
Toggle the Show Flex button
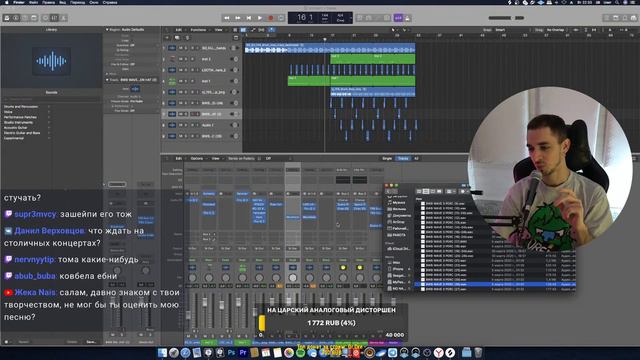pos(261,30)
